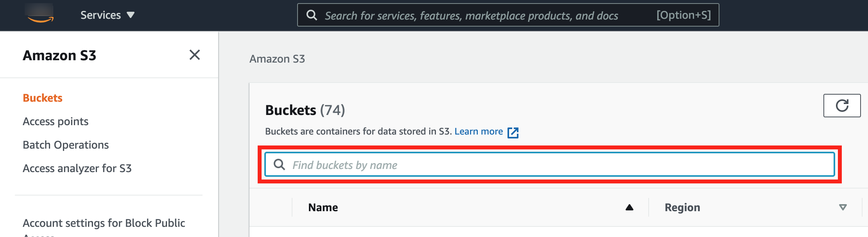
Task: Open Access points from the sidebar
Action: click(56, 122)
